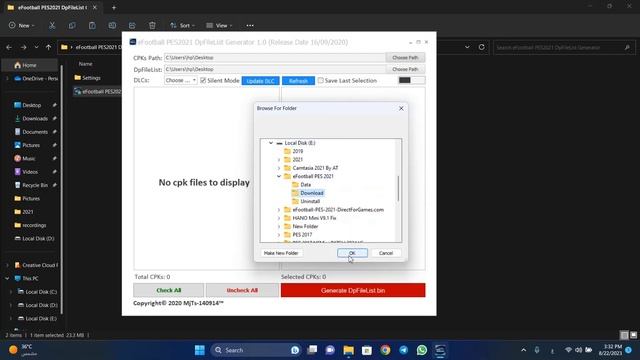640x360 pixels.
Task: Open the View menu in Explorer
Action: pos(219,25)
